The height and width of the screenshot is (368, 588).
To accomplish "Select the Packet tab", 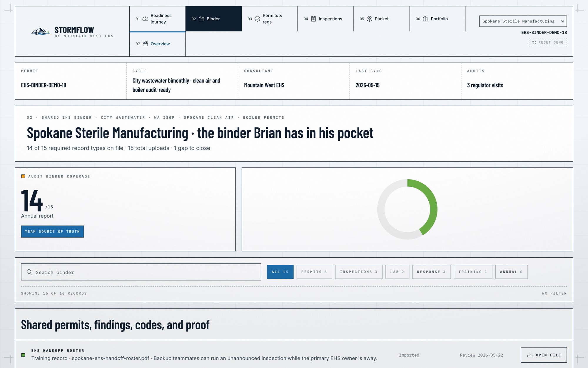I will pyautogui.click(x=382, y=19).
